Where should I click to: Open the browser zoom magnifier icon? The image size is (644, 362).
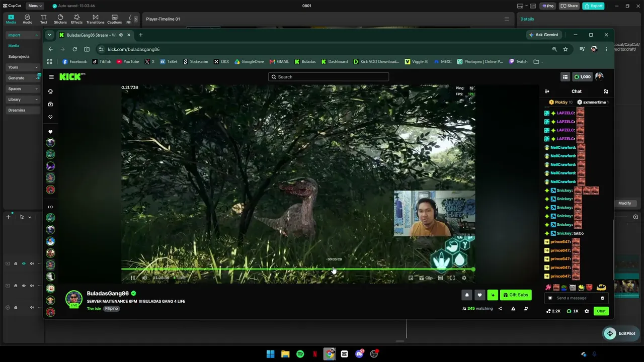point(554,49)
